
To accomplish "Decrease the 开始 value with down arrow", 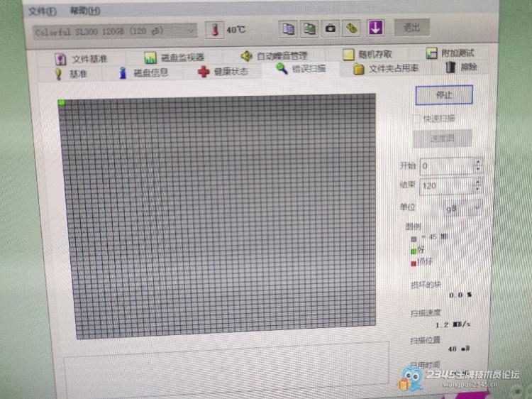I will 478,169.
